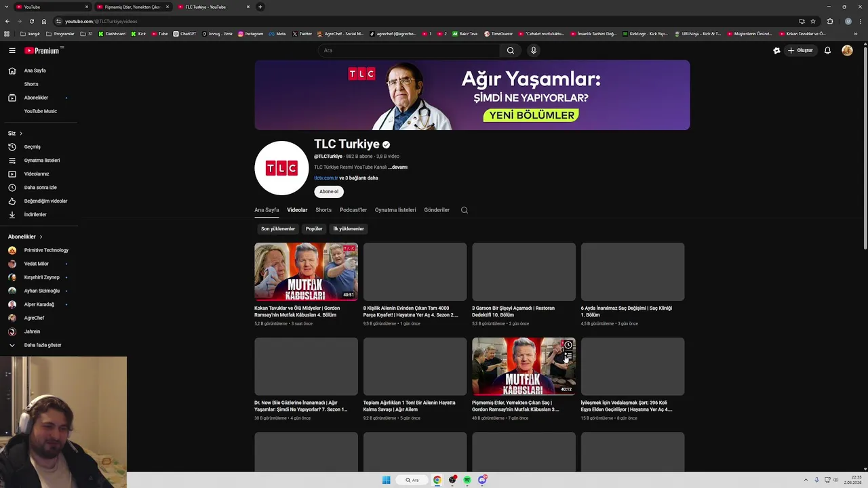
Task: Click Watch later clock on Pişmemiş Etler thumbnail
Action: pyautogui.click(x=568, y=345)
